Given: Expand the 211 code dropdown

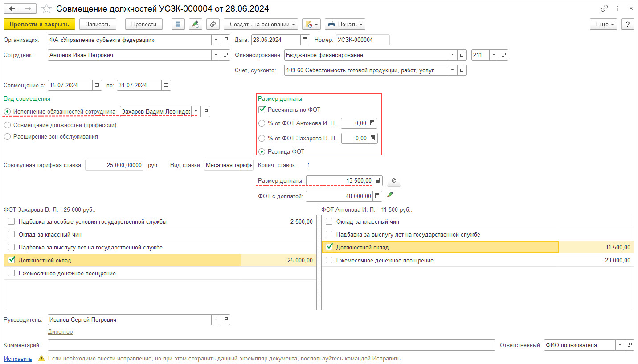Looking at the screenshot, I should [494, 55].
